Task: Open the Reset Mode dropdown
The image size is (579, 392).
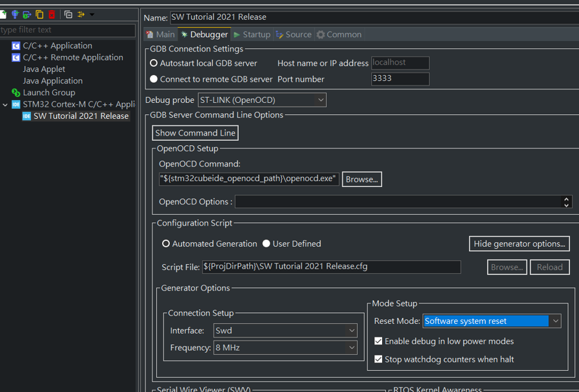Action: (556, 321)
